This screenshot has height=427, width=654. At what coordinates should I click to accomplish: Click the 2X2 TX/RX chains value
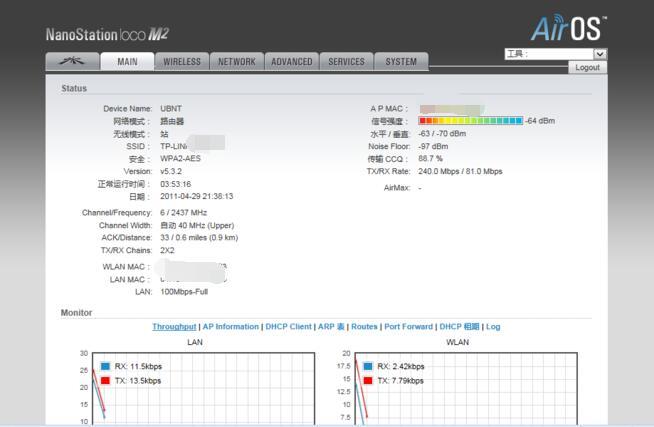pyautogui.click(x=167, y=250)
